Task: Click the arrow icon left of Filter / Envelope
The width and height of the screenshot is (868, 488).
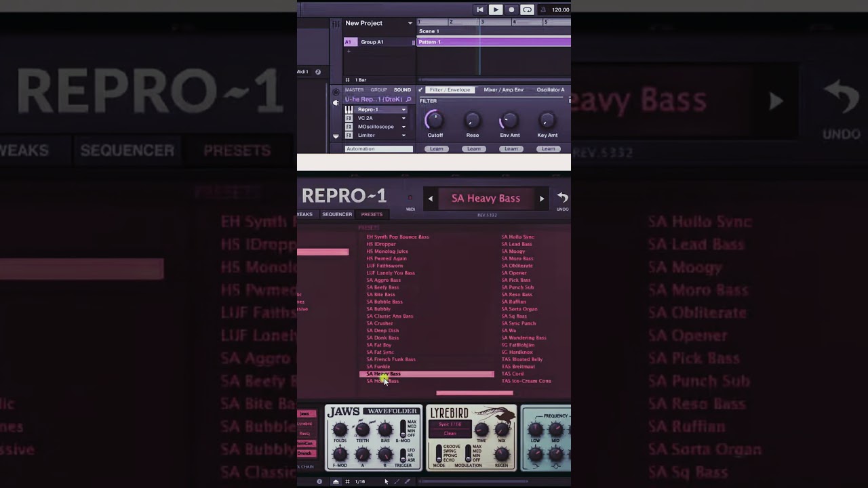Action: [420, 89]
